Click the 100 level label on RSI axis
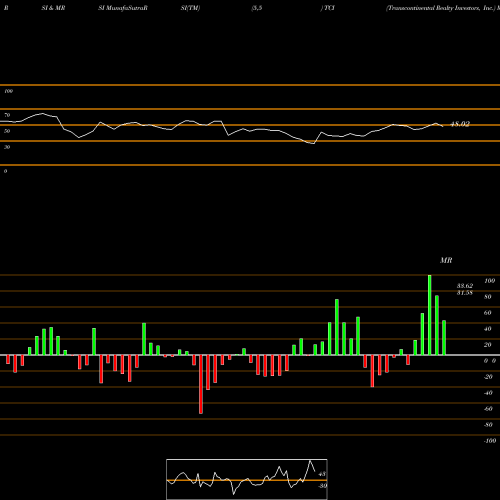 coord(8,91)
